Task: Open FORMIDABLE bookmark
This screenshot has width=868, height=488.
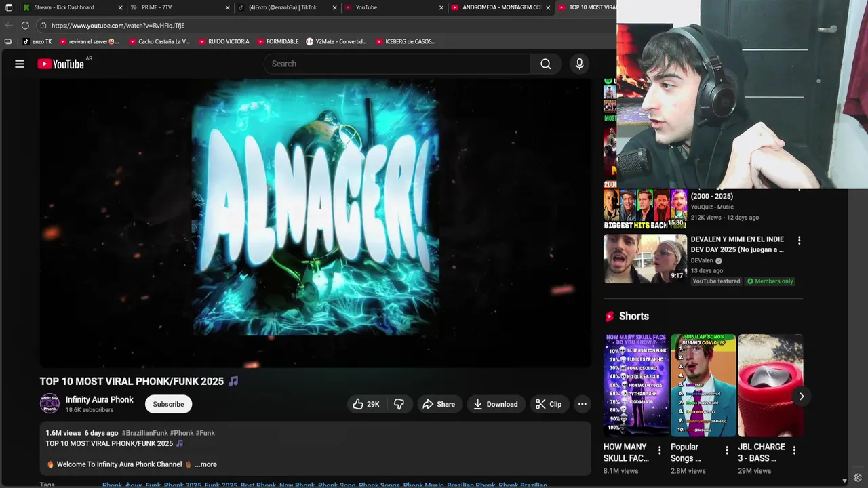Action: tap(277, 41)
